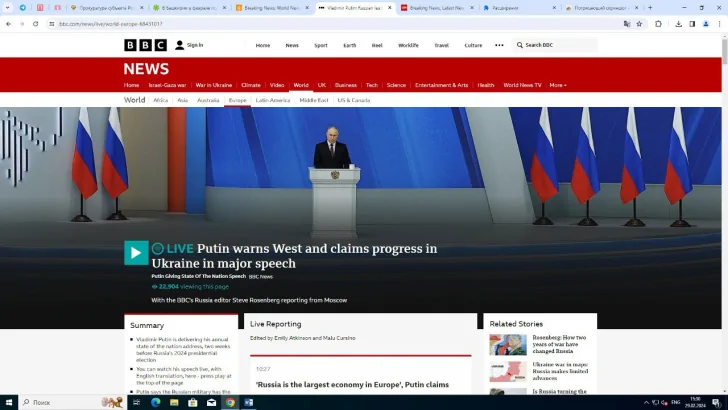Reload the page using the refresh icon
Viewport: 728px width, 410px height.
(36, 23)
